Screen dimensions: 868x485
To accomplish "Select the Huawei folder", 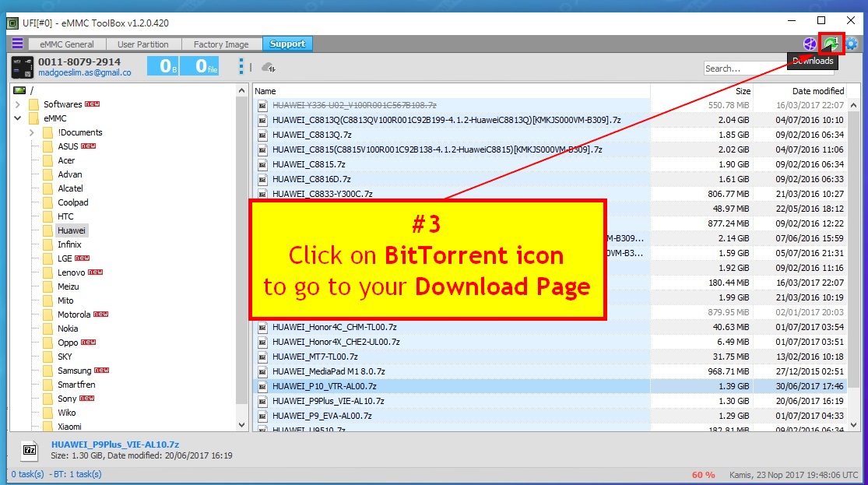I will click(x=72, y=230).
